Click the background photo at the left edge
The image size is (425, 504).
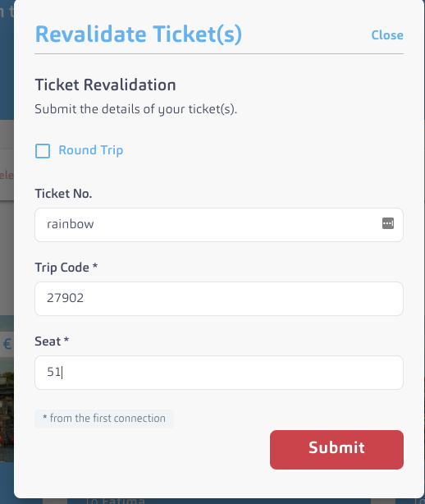click(7, 410)
